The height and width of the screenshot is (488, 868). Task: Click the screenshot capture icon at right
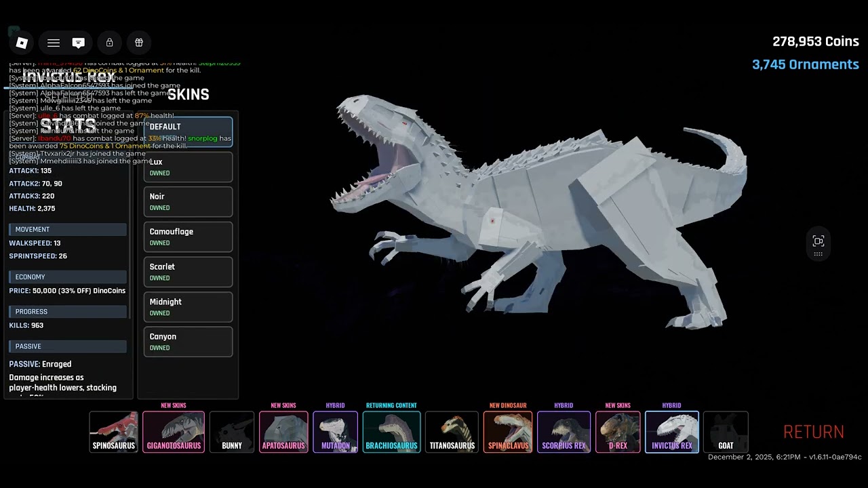(818, 242)
